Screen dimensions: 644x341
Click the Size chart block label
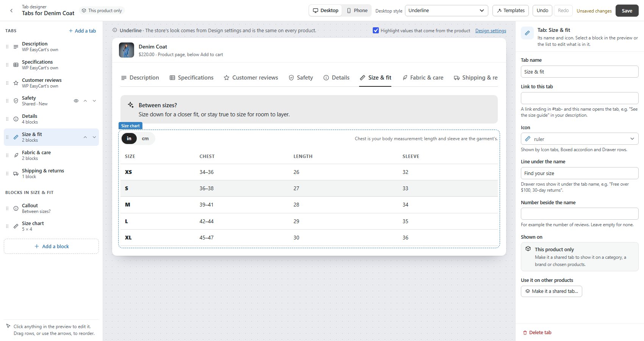[130, 126]
